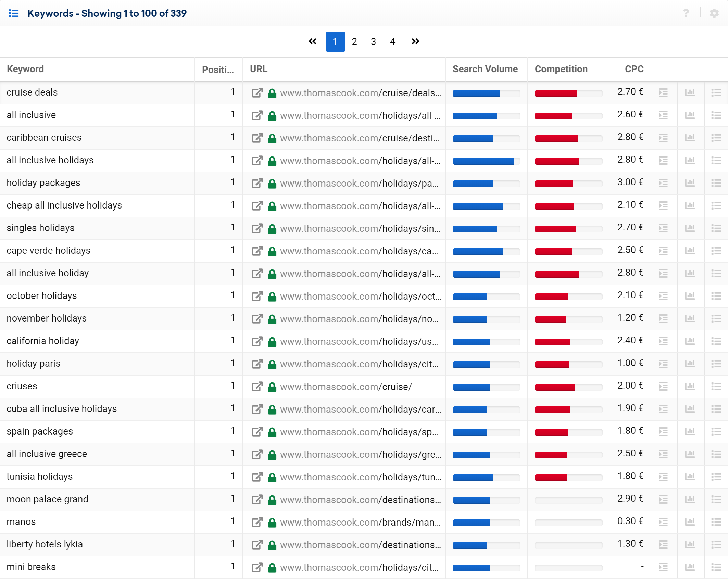The image size is (728, 579).
Task: Go to page 3
Action: [x=374, y=42]
